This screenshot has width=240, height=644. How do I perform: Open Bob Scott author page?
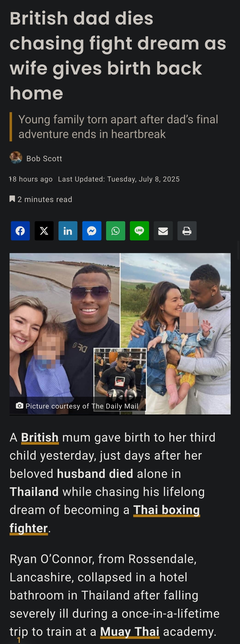[44, 159]
